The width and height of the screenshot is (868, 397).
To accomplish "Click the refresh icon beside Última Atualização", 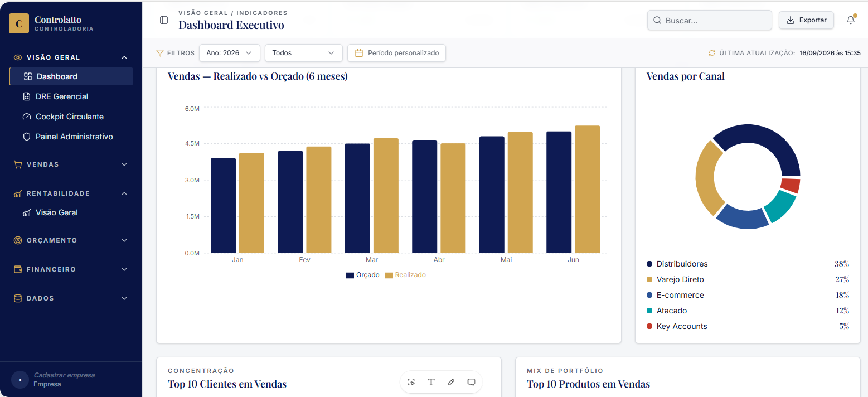I will coord(711,53).
